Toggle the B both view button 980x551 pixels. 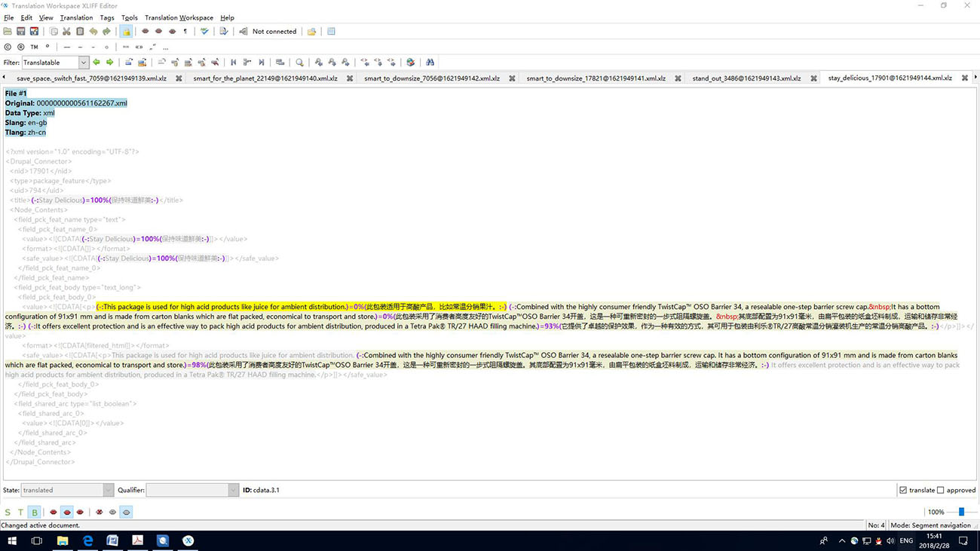tap(35, 513)
